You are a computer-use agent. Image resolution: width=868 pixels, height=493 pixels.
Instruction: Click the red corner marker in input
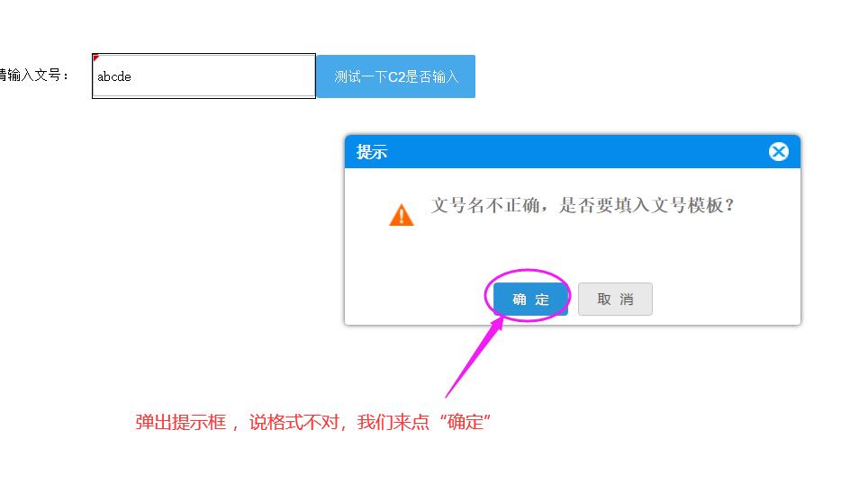[x=95, y=57]
